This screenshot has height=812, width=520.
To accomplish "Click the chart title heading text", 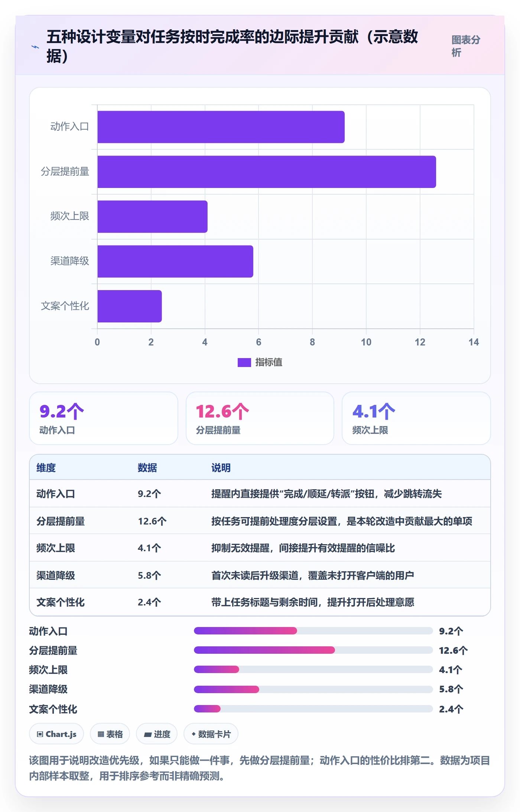I will pyautogui.click(x=232, y=46).
